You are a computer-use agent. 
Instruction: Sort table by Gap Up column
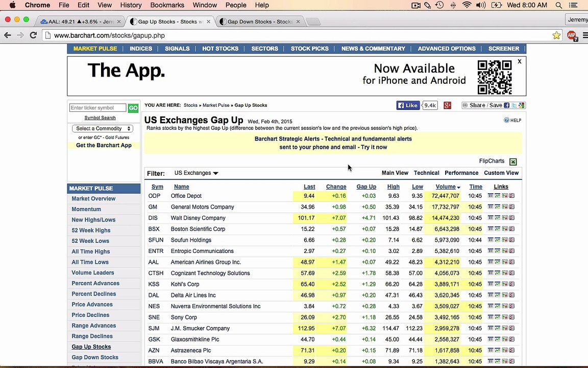point(366,187)
